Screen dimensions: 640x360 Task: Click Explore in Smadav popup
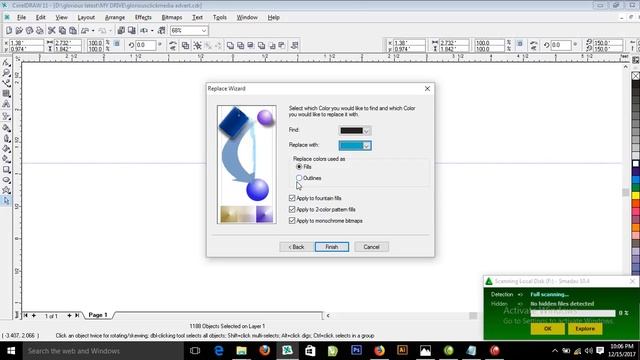[585, 329]
